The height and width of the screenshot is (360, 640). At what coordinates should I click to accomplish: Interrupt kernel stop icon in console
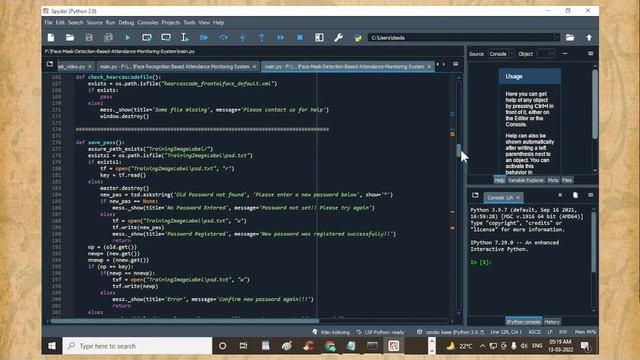click(x=560, y=195)
